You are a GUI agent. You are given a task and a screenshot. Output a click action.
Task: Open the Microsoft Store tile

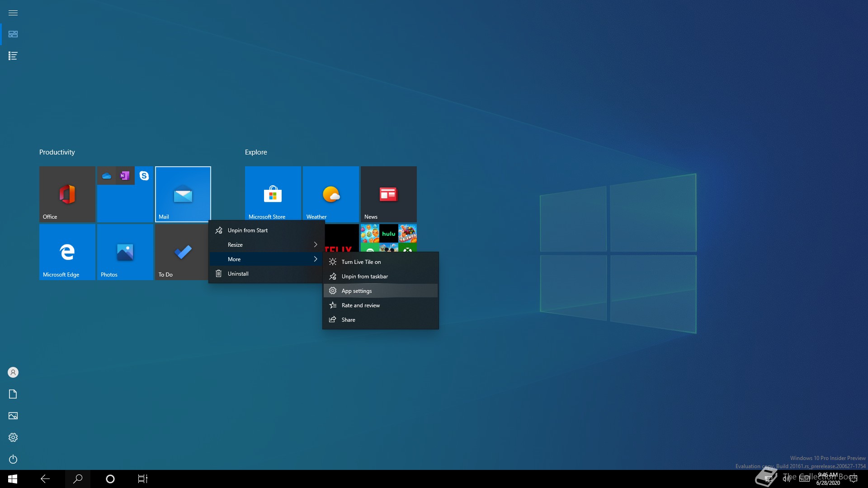273,193
